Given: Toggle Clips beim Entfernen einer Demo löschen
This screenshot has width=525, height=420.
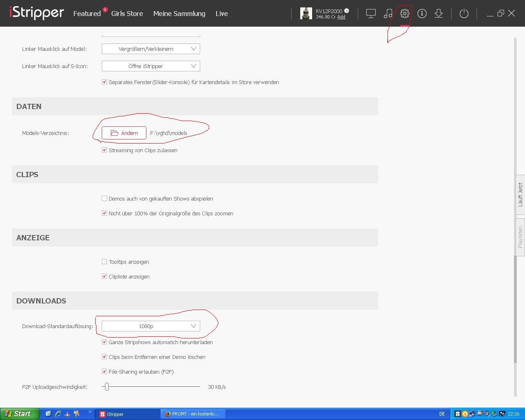Looking at the screenshot, I should (104, 356).
